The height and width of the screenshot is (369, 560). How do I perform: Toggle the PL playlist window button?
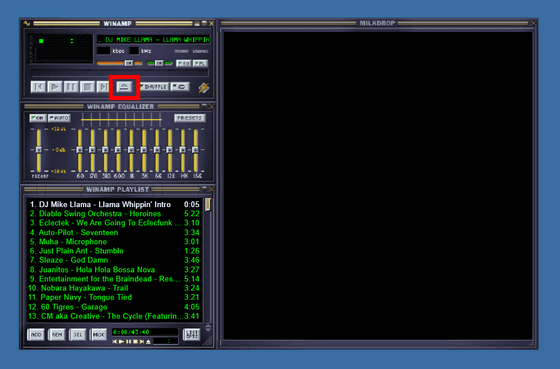click(200, 64)
